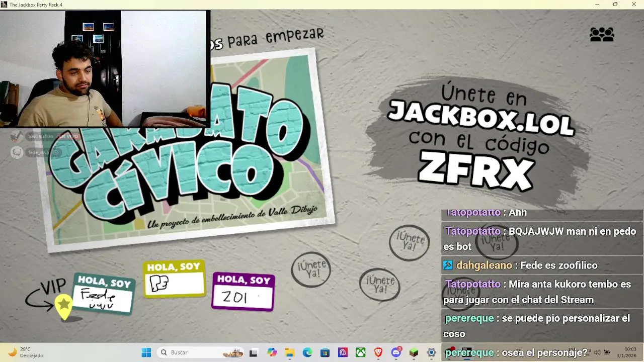Click the dahgaleano username in chat
Image resolution: width=644 pixels, height=362 pixels.
484,265
